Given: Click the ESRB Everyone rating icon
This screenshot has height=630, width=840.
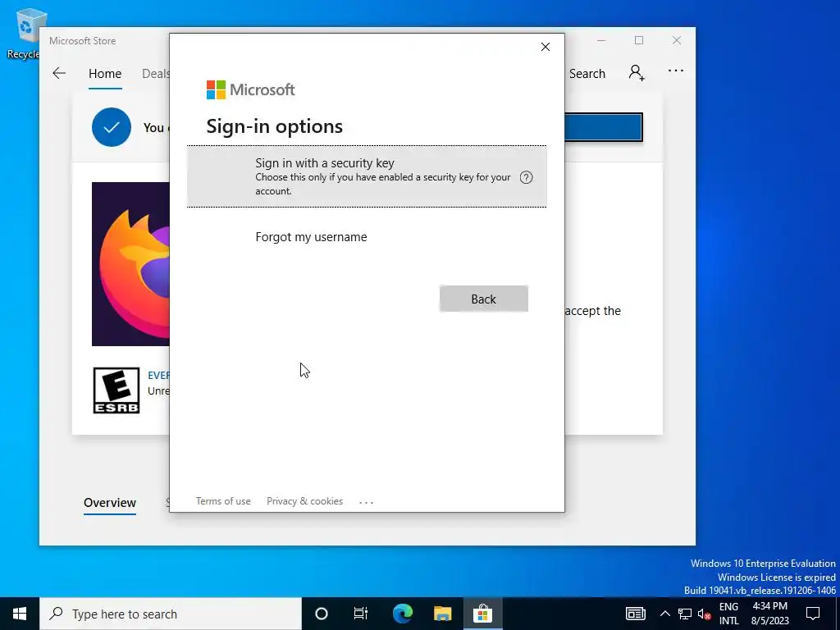Looking at the screenshot, I should point(116,390).
